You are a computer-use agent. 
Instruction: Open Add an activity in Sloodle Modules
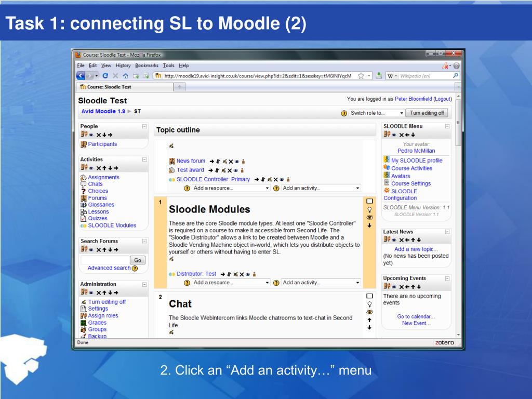pos(321,283)
